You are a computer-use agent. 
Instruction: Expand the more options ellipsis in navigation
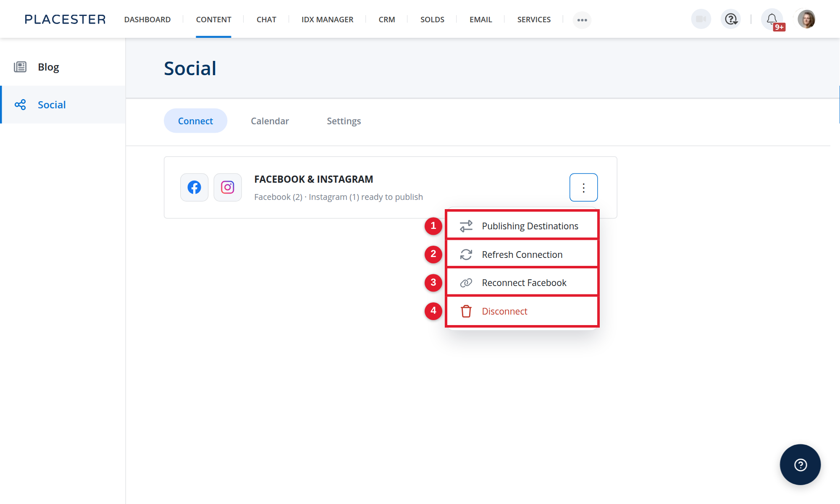tap(582, 20)
